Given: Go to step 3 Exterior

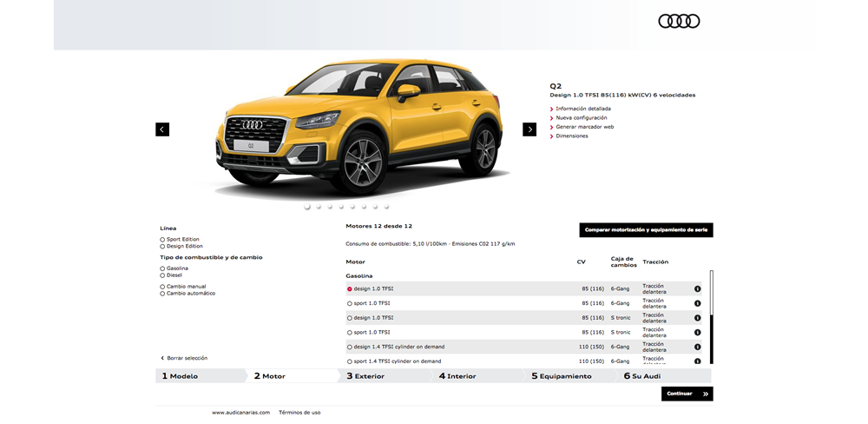Looking at the screenshot, I should 365,376.
